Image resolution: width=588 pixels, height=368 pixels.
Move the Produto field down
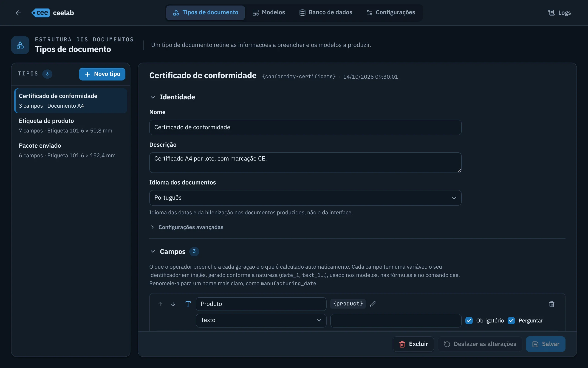point(173,304)
